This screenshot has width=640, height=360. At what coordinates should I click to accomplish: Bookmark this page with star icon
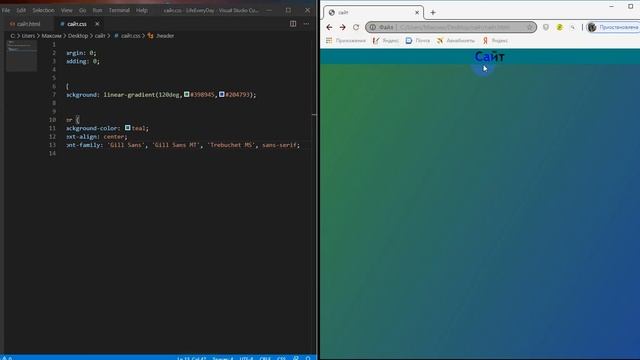(x=530, y=27)
